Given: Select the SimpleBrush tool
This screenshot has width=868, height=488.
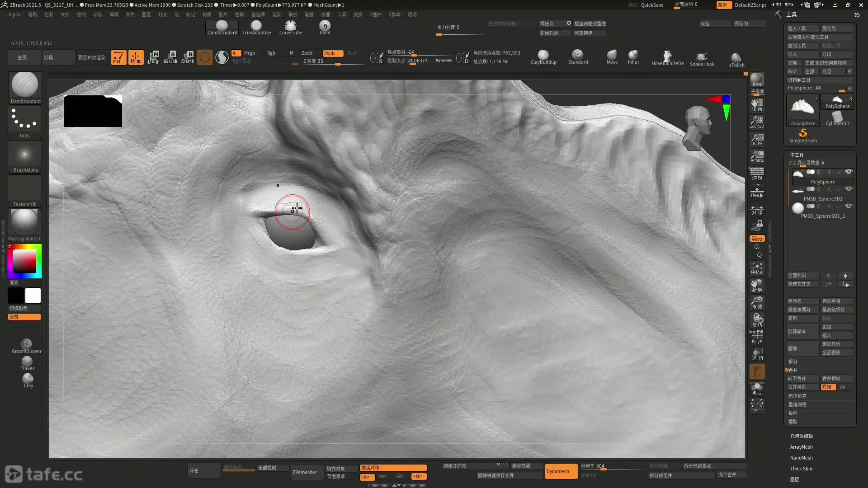Looking at the screenshot, I should click(x=803, y=136).
